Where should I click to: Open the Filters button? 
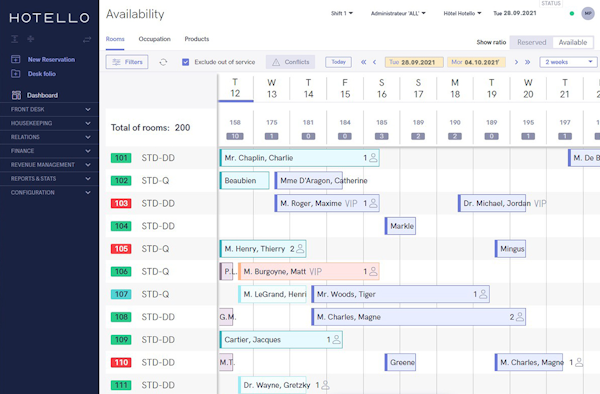pyautogui.click(x=127, y=62)
